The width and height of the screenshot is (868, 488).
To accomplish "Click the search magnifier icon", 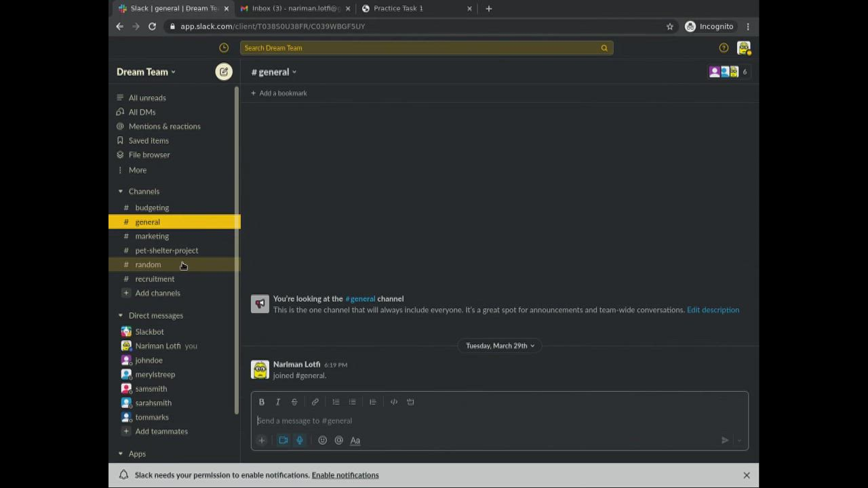I will (604, 48).
